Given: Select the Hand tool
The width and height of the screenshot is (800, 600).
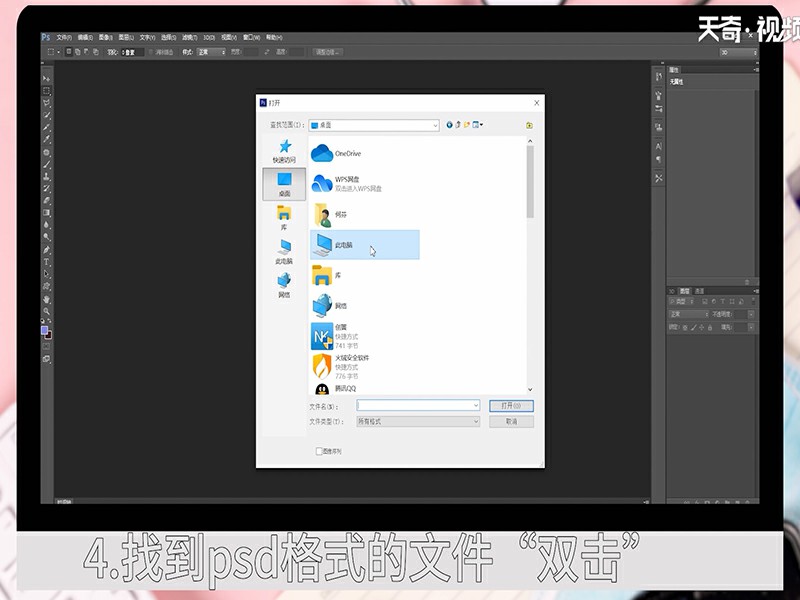Looking at the screenshot, I should [x=46, y=298].
